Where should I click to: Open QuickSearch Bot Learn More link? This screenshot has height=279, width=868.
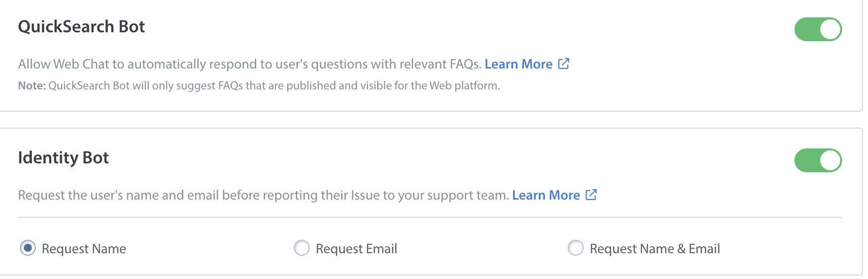pyautogui.click(x=519, y=64)
